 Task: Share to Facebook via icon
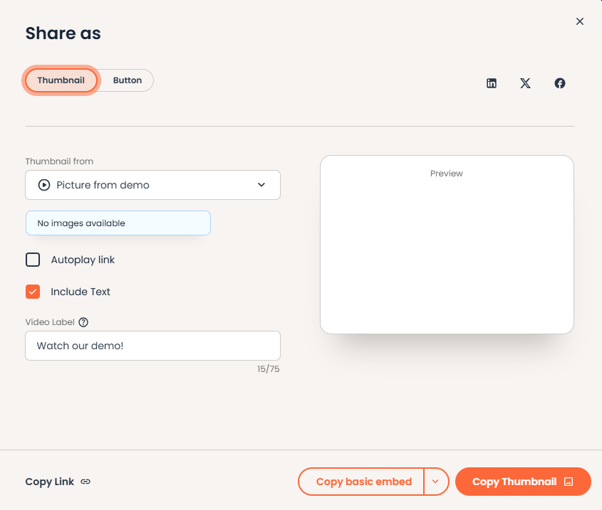coord(560,83)
